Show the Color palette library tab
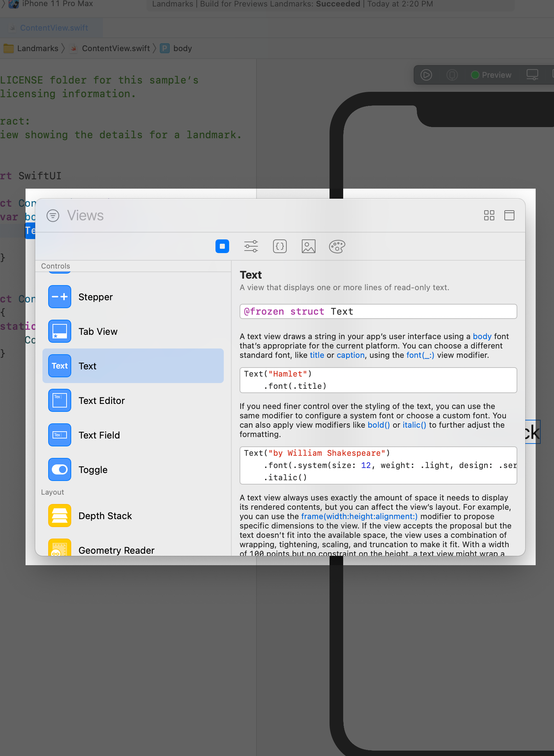This screenshot has height=756, width=554. (337, 246)
